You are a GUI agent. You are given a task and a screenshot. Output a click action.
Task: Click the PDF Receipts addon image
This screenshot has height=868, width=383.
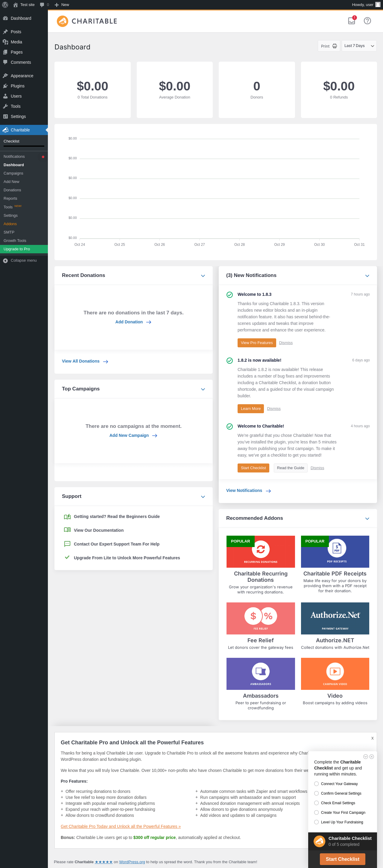(335, 552)
